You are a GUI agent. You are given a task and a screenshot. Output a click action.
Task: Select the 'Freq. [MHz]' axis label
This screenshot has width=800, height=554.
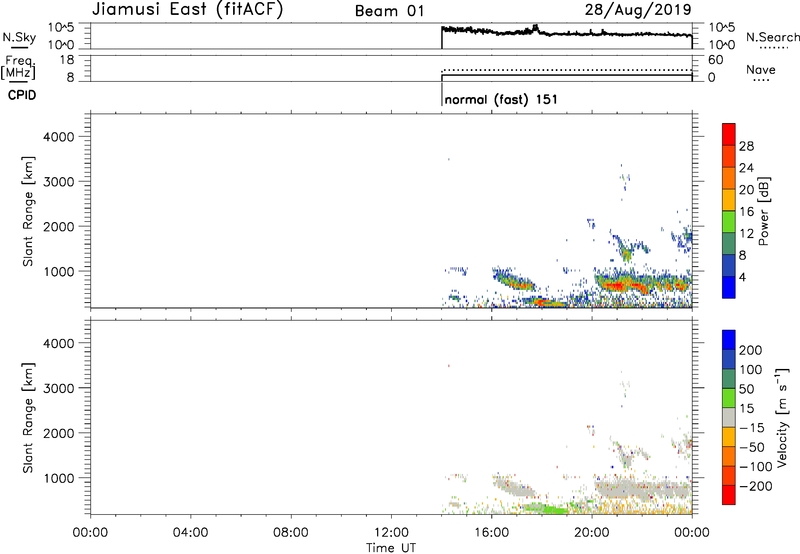coord(18,68)
